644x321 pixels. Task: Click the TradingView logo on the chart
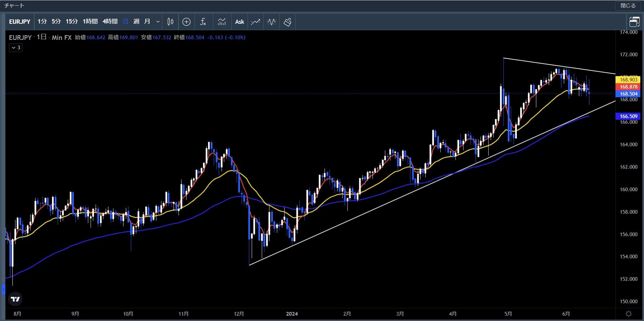(x=15, y=299)
